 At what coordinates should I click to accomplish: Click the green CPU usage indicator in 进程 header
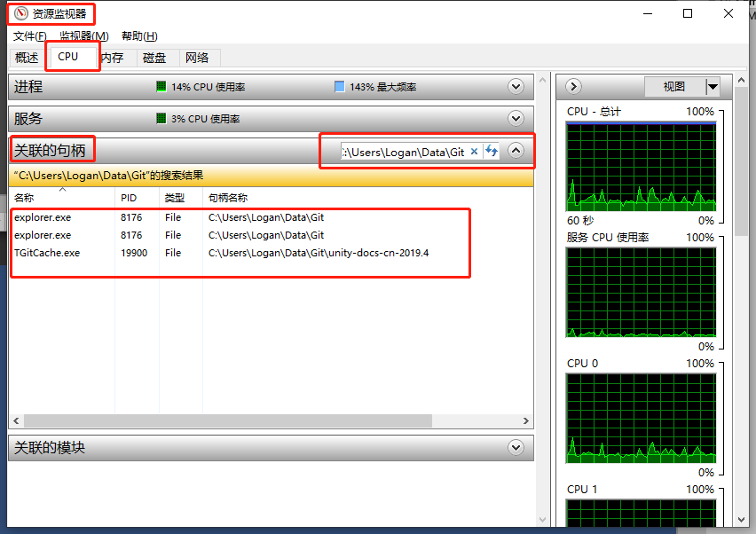161,87
